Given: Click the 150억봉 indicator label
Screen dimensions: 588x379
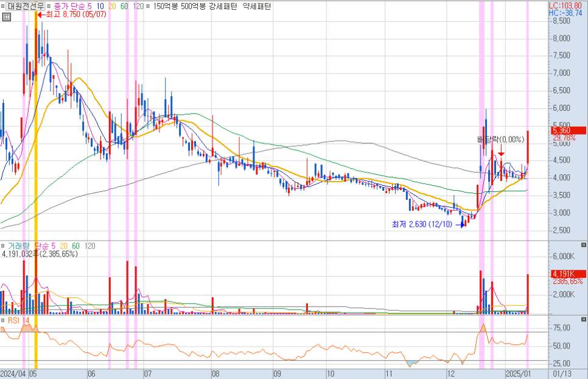Looking at the screenshot, I should click(x=164, y=6).
